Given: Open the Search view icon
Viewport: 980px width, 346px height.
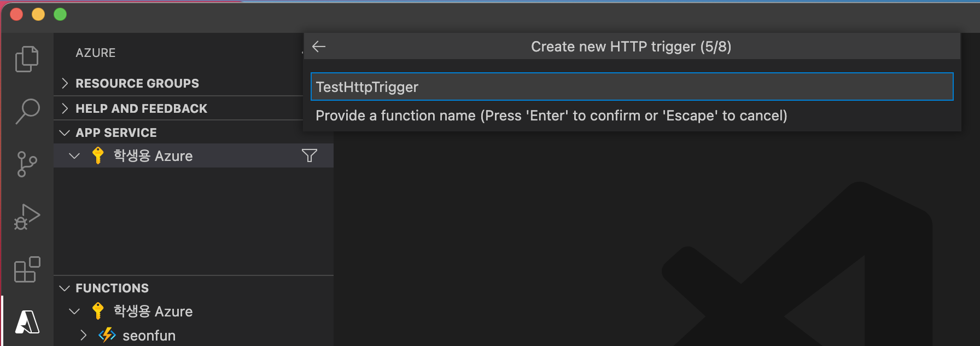Looking at the screenshot, I should pyautogui.click(x=27, y=111).
